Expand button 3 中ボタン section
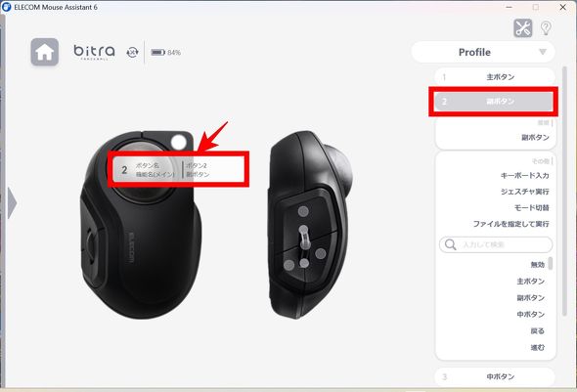 (x=495, y=376)
